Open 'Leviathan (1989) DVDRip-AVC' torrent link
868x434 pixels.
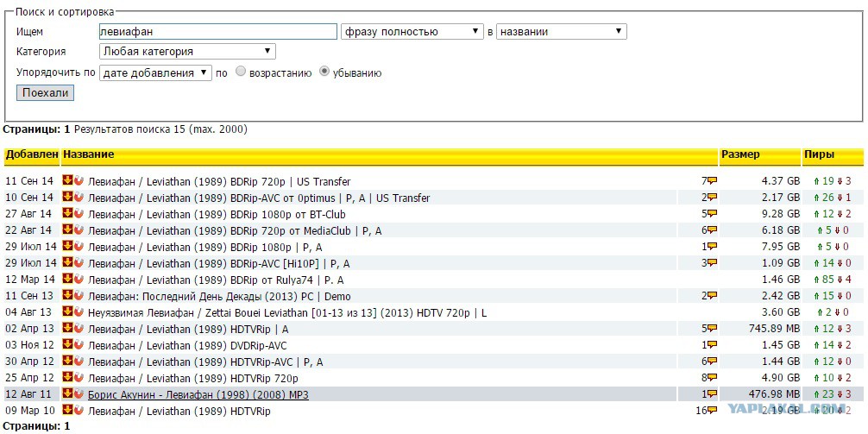(x=187, y=346)
